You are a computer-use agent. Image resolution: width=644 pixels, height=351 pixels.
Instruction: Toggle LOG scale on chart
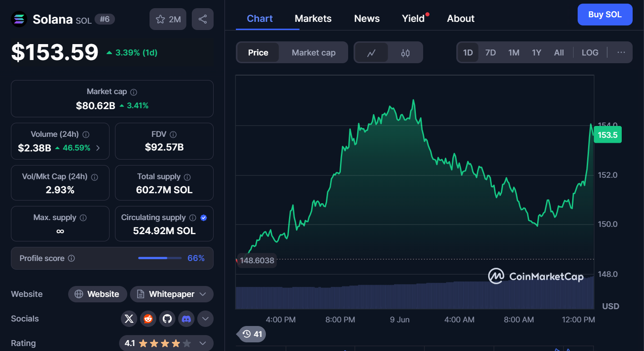590,52
